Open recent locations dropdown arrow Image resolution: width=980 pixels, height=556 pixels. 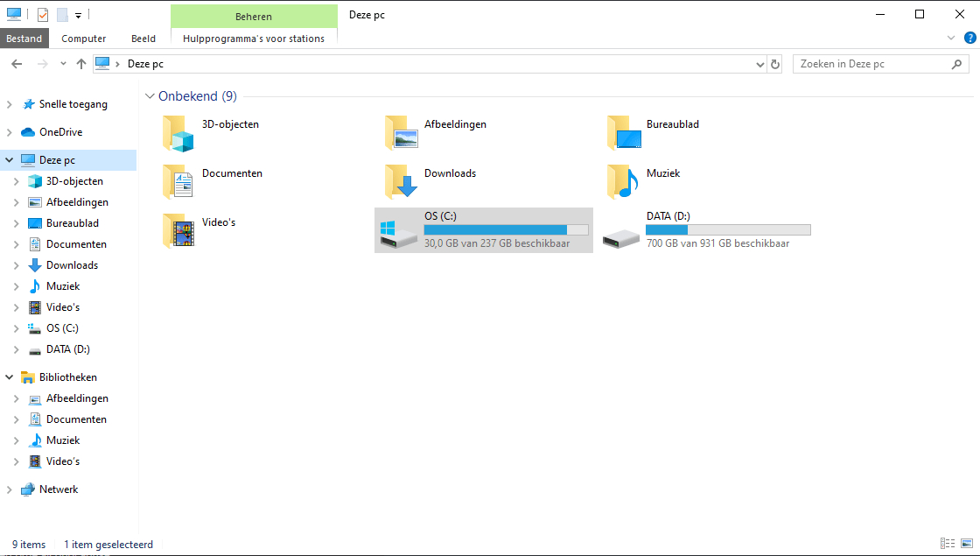point(63,64)
